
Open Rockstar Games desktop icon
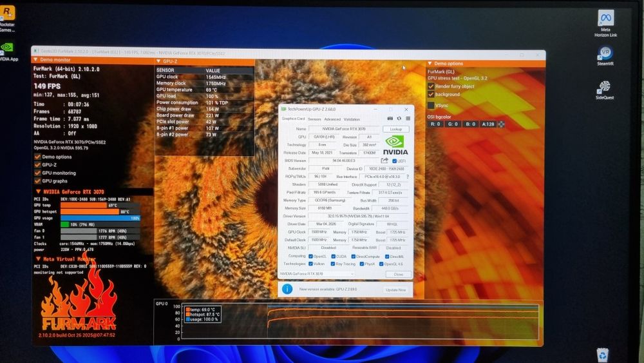point(7,19)
